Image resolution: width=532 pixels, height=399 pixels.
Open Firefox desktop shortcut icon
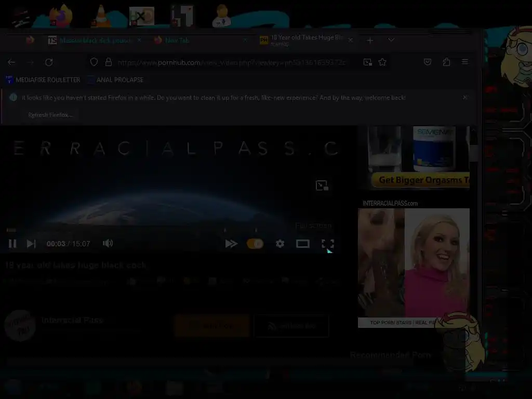(61, 16)
